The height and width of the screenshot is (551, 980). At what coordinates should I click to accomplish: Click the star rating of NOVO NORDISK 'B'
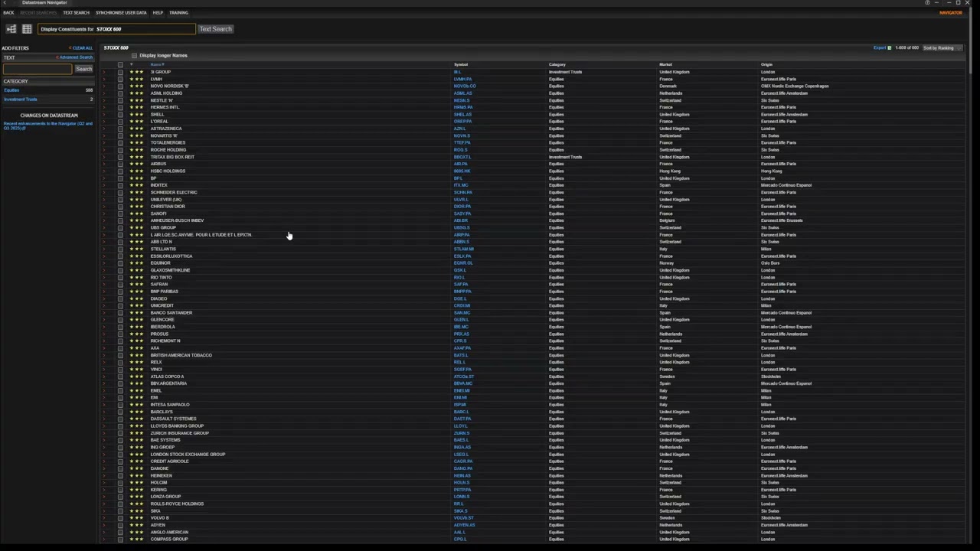click(136, 86)
